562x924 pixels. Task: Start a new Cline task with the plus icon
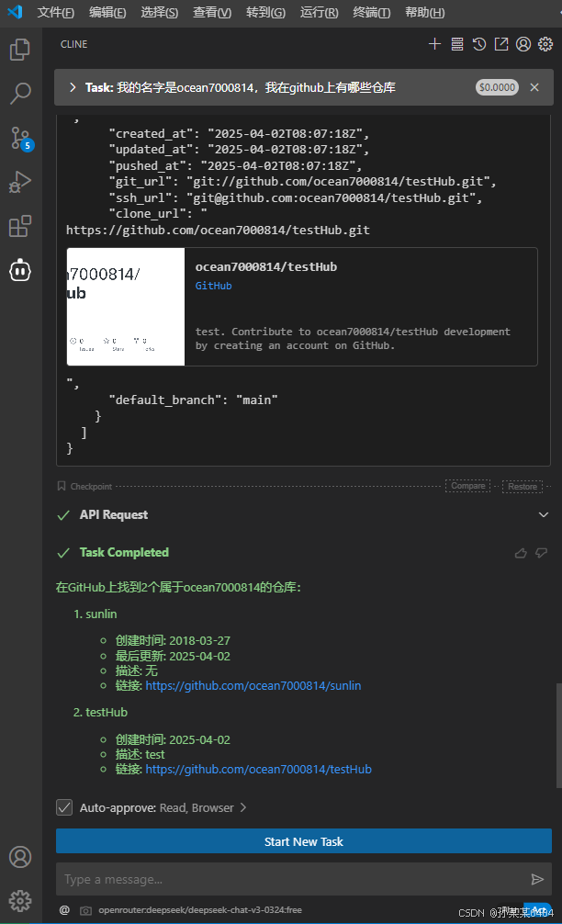(x=434, y=44)
